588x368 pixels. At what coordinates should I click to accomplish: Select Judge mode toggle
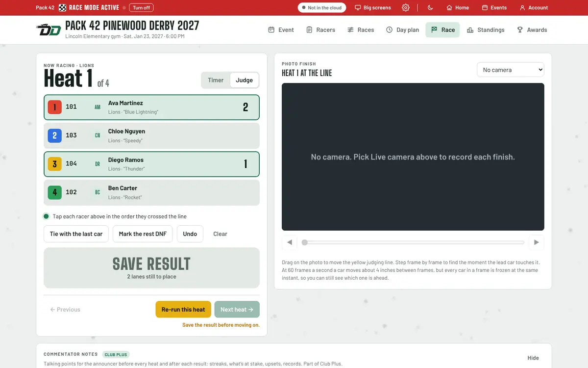(245, 80)
